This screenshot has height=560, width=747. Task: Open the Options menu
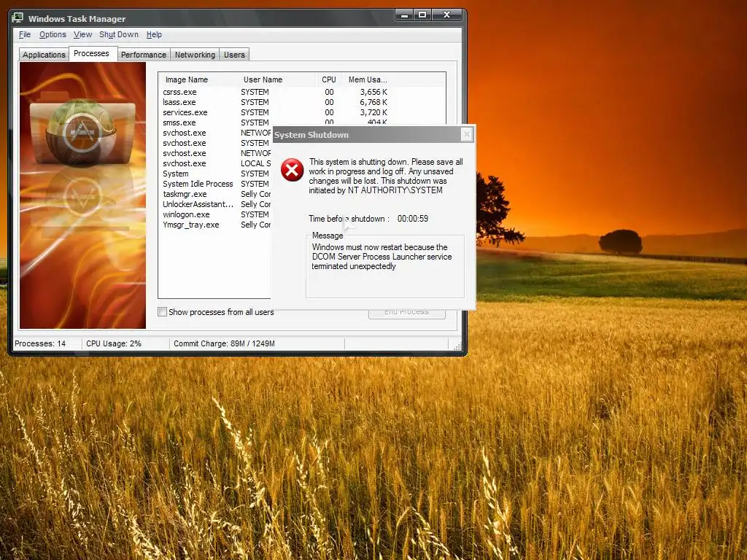(x=53, y=34)
